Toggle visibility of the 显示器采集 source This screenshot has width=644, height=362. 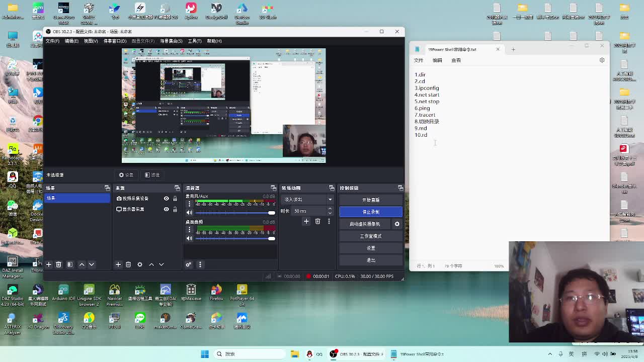(x=166, y=209)
